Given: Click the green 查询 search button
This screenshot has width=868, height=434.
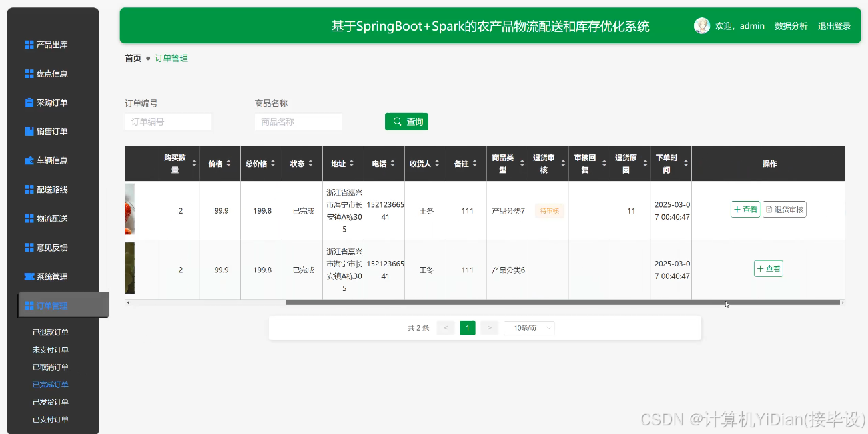Looking at the screenshot, I should point(406,122).
